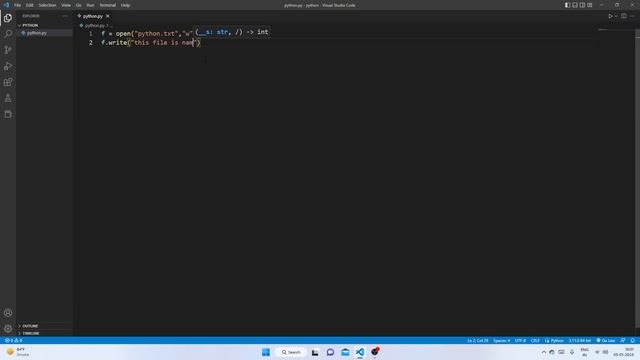This screenshot has height=360, width=640.
Task: Open the Windows Start button
Action: (266, 352)
